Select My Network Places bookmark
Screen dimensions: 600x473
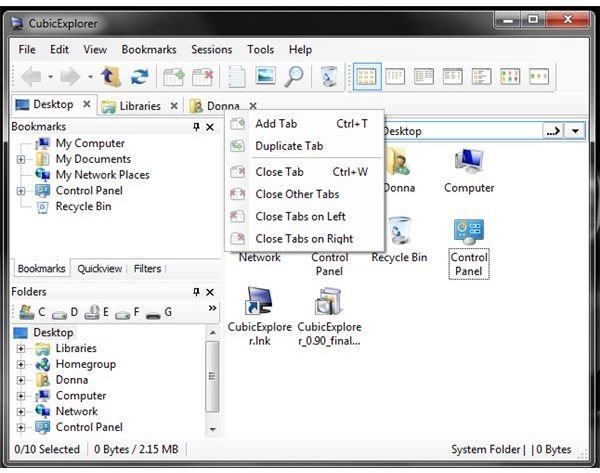(x=92, y=175)
